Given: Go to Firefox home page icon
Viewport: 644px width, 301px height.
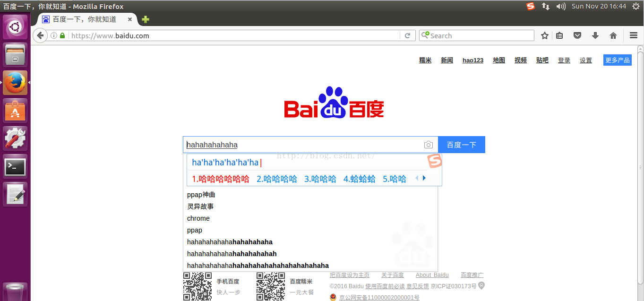Looking at the screenshot, I should tap(613, 35).
